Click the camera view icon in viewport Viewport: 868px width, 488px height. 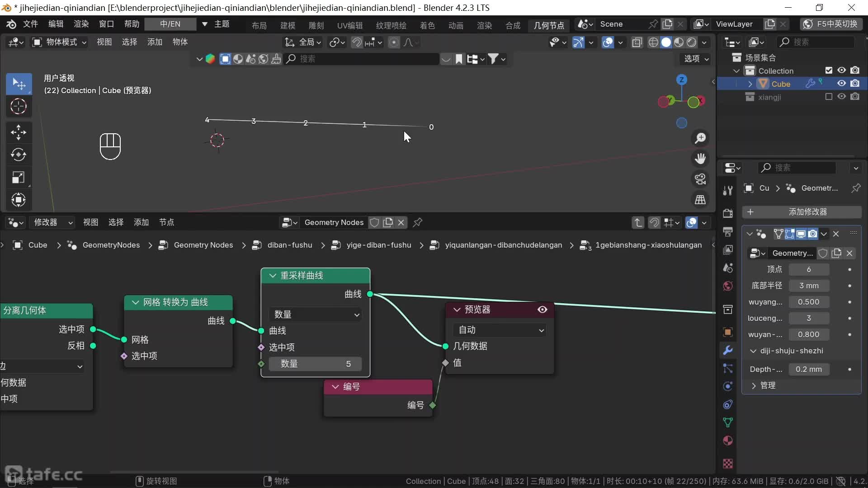click(x=700, y=179)
